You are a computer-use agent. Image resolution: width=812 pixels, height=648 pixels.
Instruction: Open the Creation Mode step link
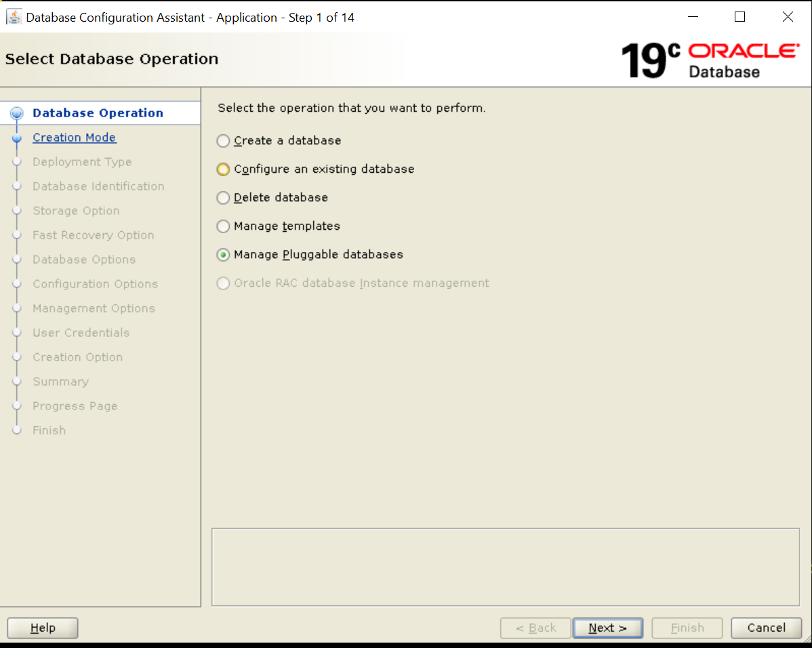point(74,138)
